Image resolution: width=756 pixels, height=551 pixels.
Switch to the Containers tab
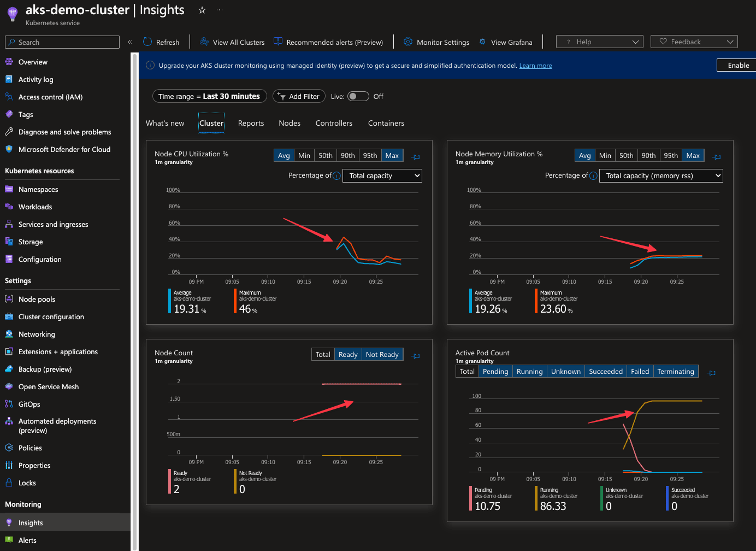(386, 123)
